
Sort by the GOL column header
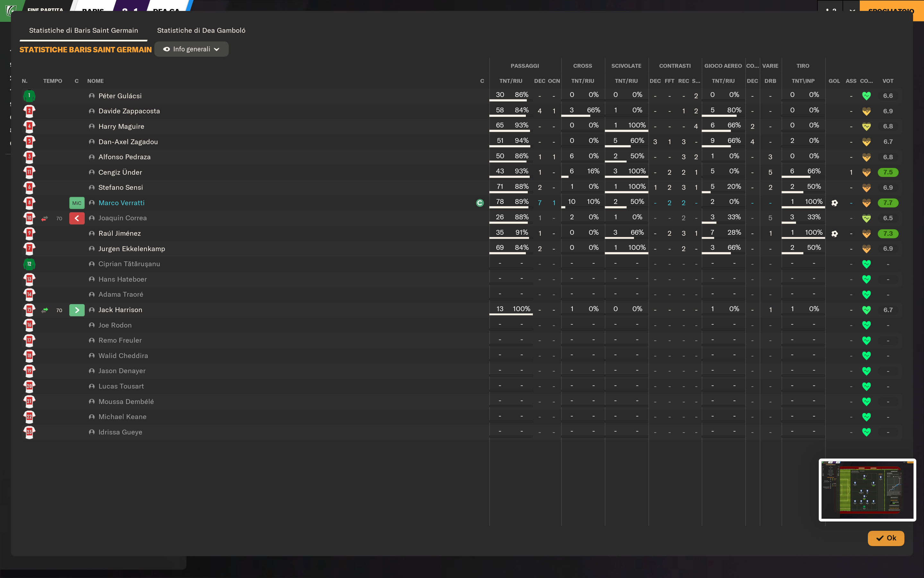pos(834,81)
